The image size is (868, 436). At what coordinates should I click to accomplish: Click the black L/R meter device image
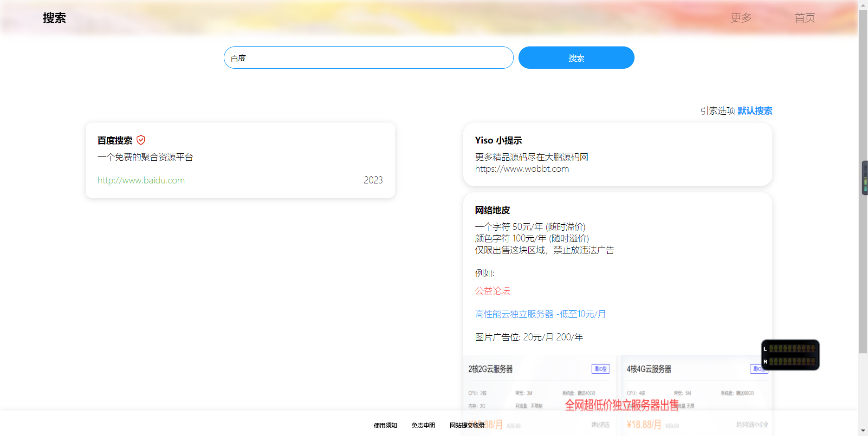click(790, 355)
